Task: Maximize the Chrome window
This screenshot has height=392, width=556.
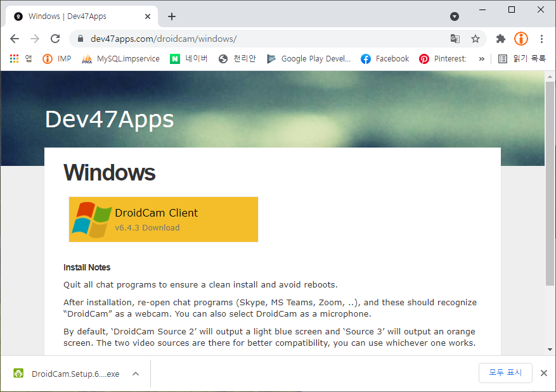Action: [512, 9]
